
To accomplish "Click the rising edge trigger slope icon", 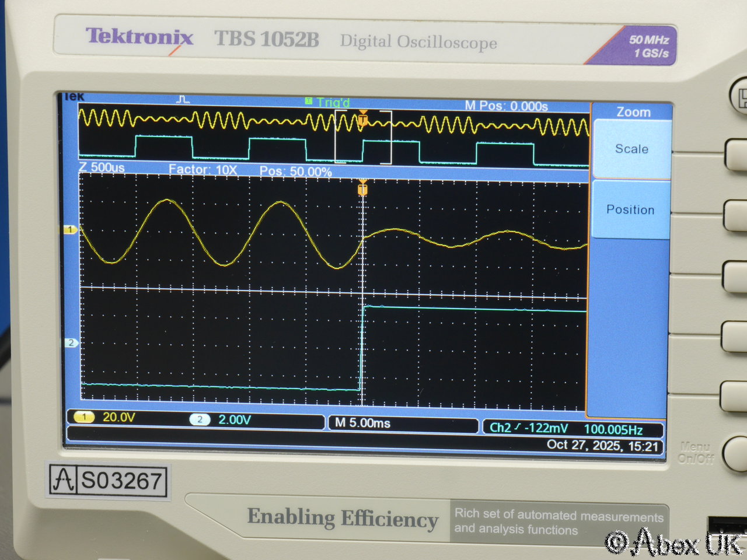I will [x=517, y=428].
